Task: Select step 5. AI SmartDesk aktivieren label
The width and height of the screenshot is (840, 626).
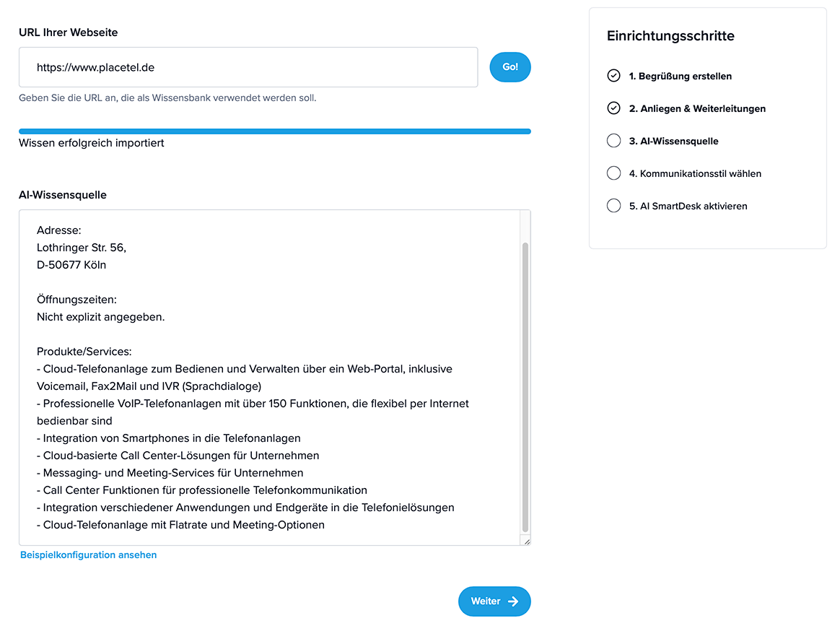Action: coord(688,206)
